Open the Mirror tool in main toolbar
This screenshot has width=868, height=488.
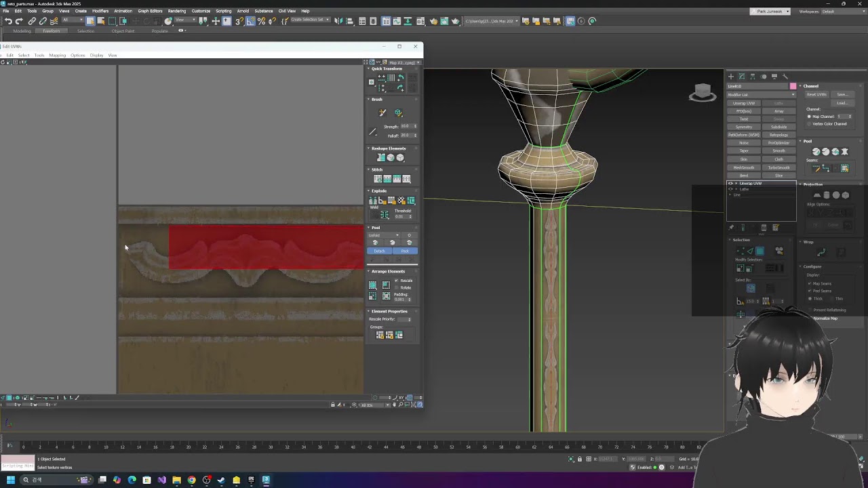coord(338,21)
